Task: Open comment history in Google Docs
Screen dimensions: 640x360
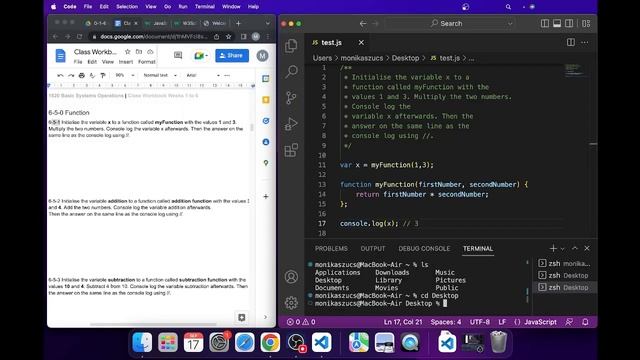Action: pos(178,55)
